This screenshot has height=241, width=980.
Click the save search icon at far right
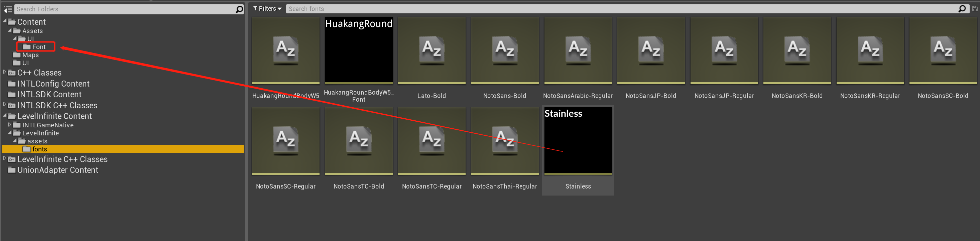click(x=975, y=9)
